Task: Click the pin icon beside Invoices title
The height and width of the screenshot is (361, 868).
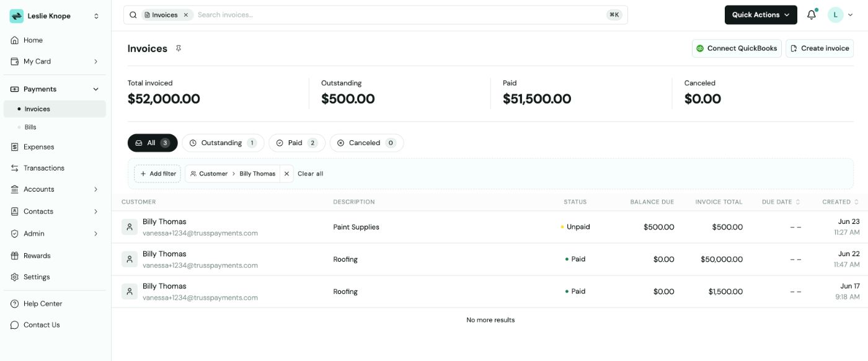Action: [179, 48]
